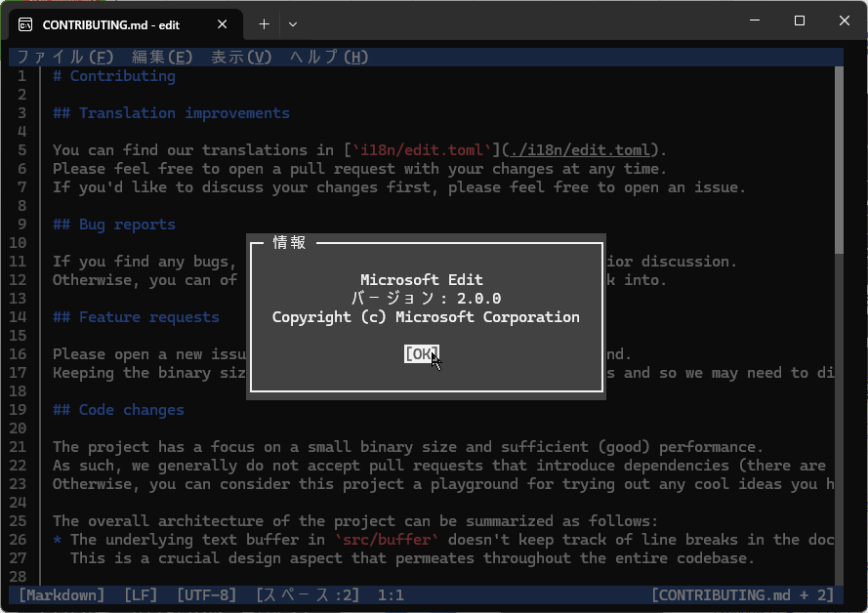Click the [スペース:2] indentation indicator

point(308,595)
